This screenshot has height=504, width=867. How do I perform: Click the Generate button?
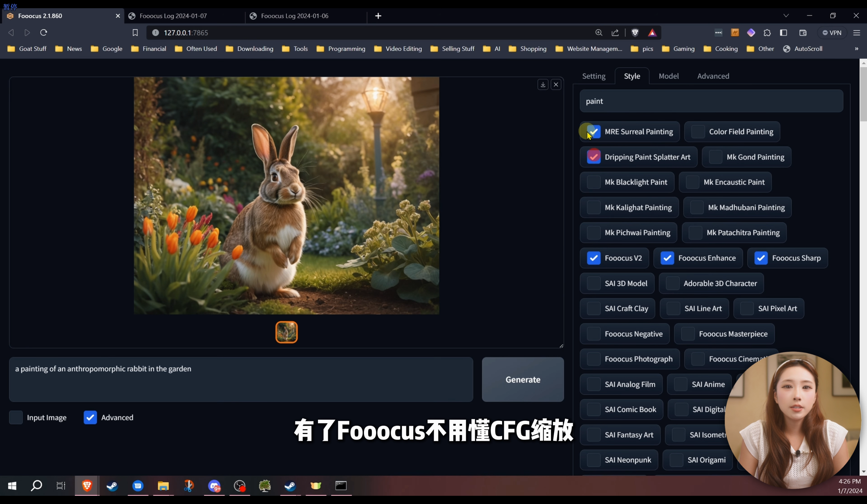pyautogui.click(x=523, y=380)
